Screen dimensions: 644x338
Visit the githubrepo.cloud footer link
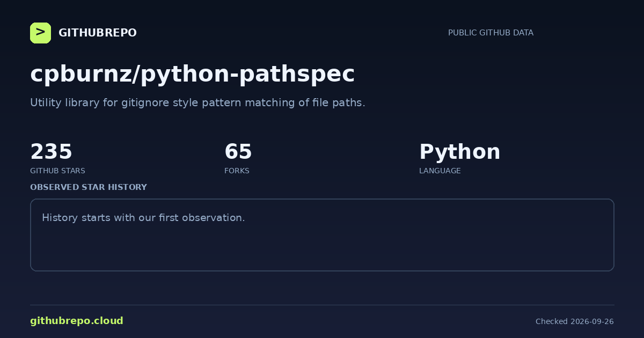click(x=77, y=321)
